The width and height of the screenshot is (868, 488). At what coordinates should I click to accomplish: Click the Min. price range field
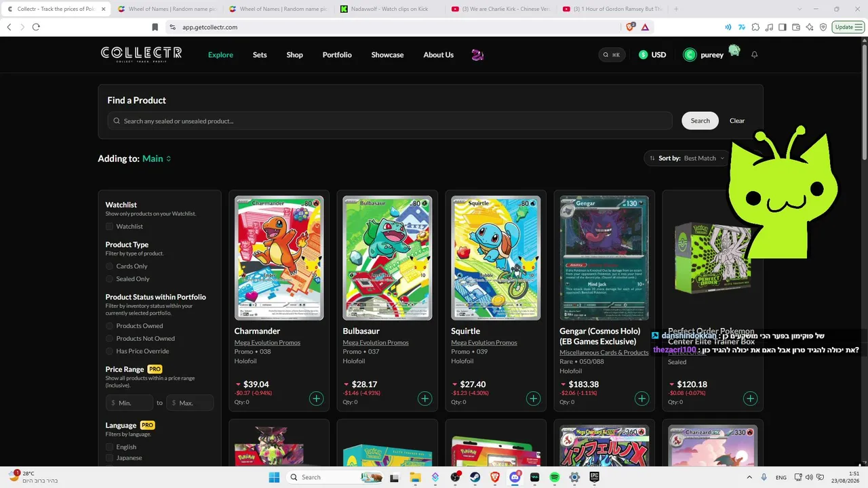[x=130, y=403]
